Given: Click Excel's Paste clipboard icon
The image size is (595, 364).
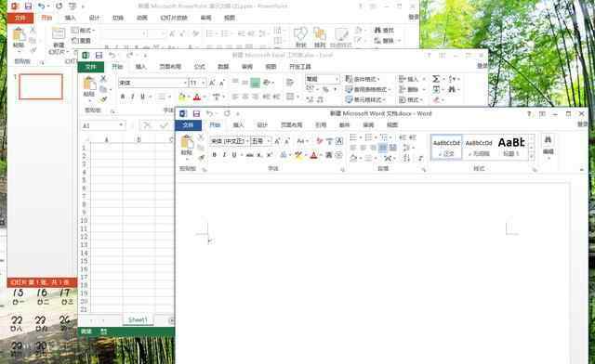Looking at the screenshot, I should [89, 84].
